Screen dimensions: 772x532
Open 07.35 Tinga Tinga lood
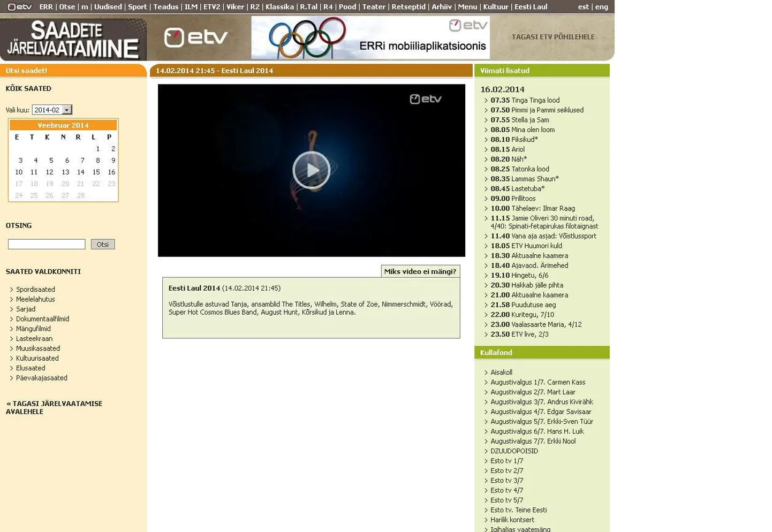(x=525, y=100)
